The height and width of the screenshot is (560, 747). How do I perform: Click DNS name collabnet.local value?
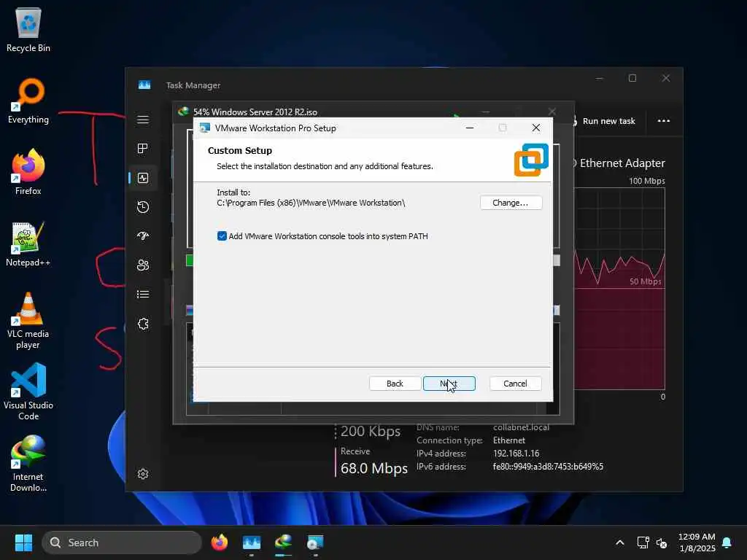click(x=521, y=427)
